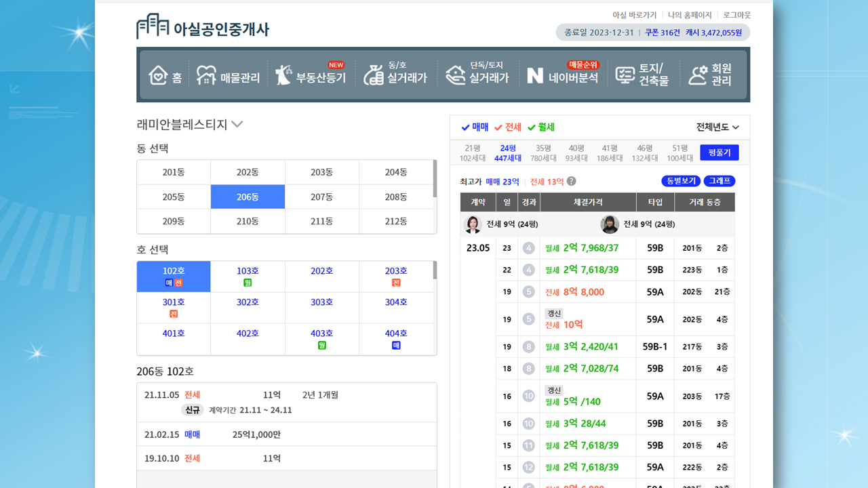
Task: Toggle the 월세 checkbox filter
Action: pos(541,127)
